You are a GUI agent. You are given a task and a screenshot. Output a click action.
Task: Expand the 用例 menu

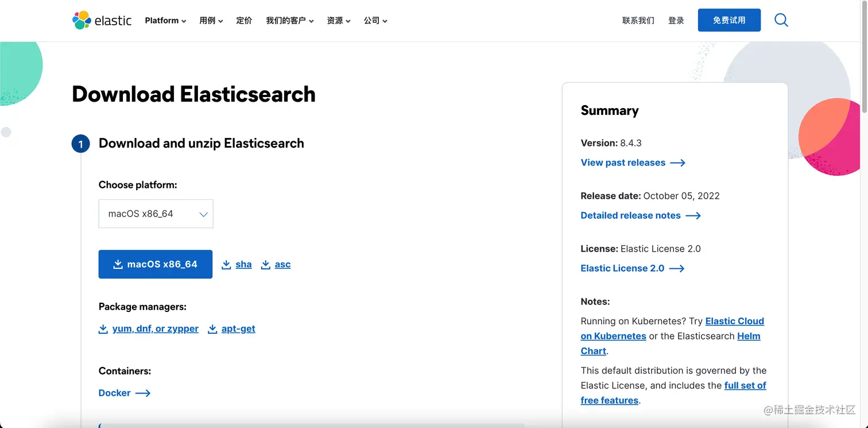tap(211, 21)
